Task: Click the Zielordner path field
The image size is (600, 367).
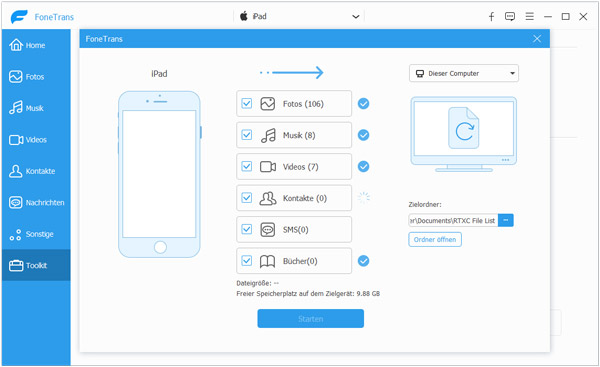Action: (x=453, y=220)
